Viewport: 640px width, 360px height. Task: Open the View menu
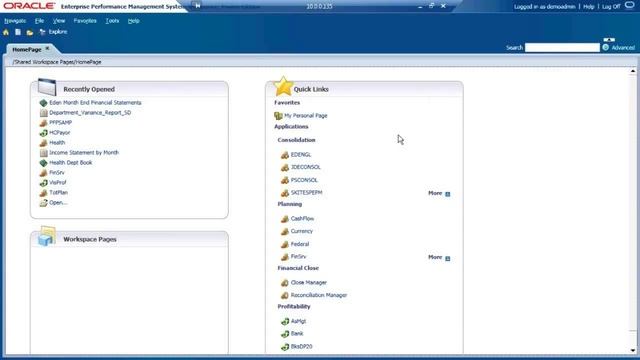[x=59, y=21]
